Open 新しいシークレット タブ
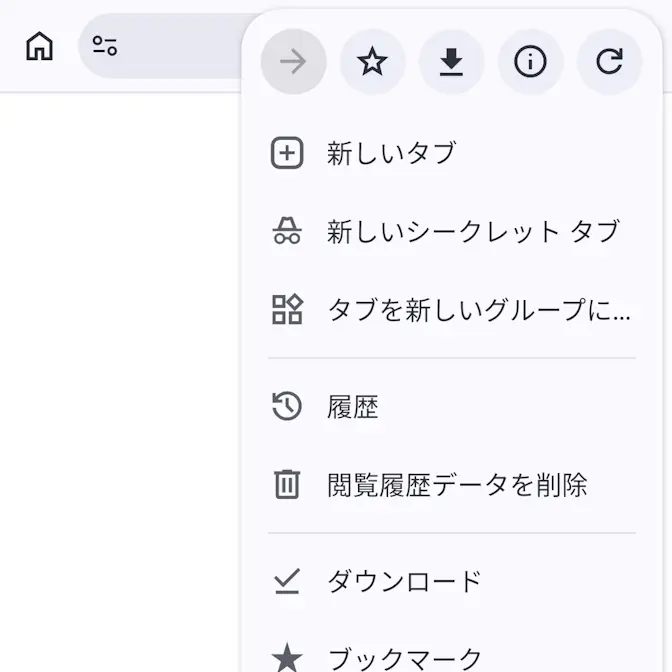Viewport: 672px width, 672px height. click(452, 231)
